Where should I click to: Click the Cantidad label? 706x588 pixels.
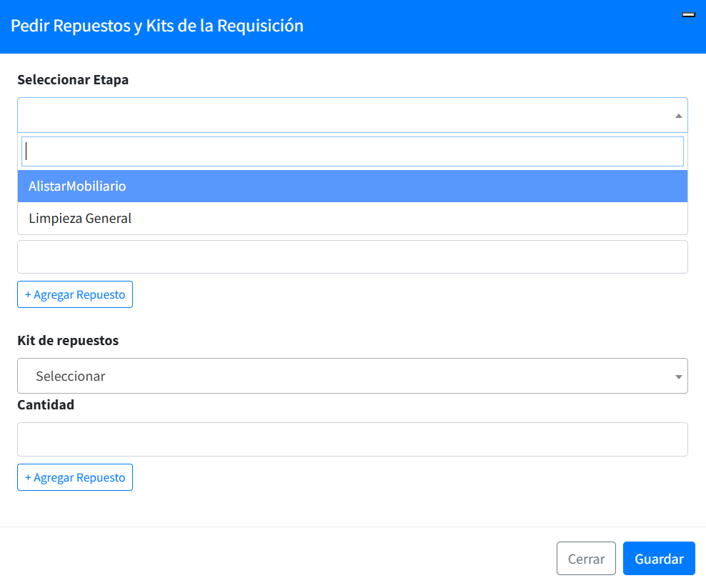click(x=46, y=405)
